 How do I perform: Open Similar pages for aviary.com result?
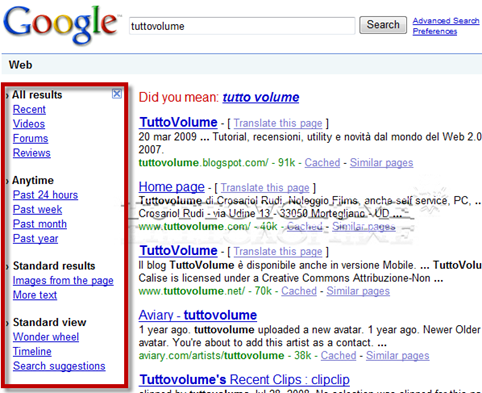[398, 355]
